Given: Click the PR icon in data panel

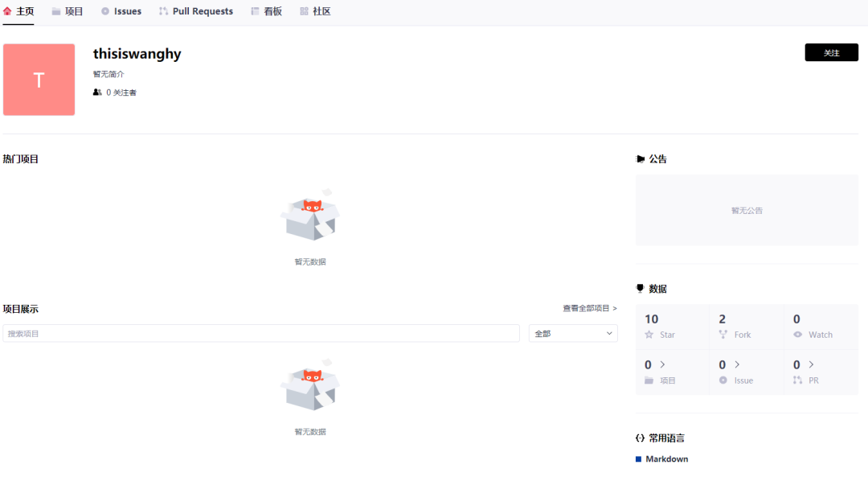Looking at the screenshot, I should pos(798,380).
